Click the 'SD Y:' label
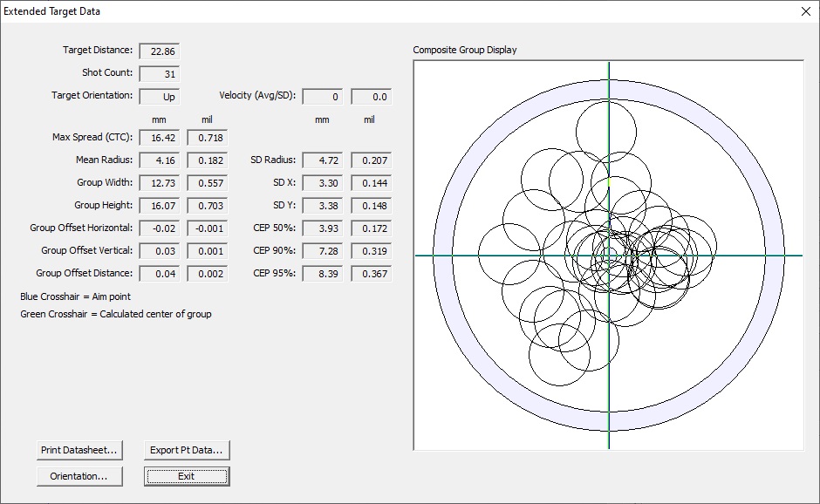This screenshot has height=504, width=820. 284,205
